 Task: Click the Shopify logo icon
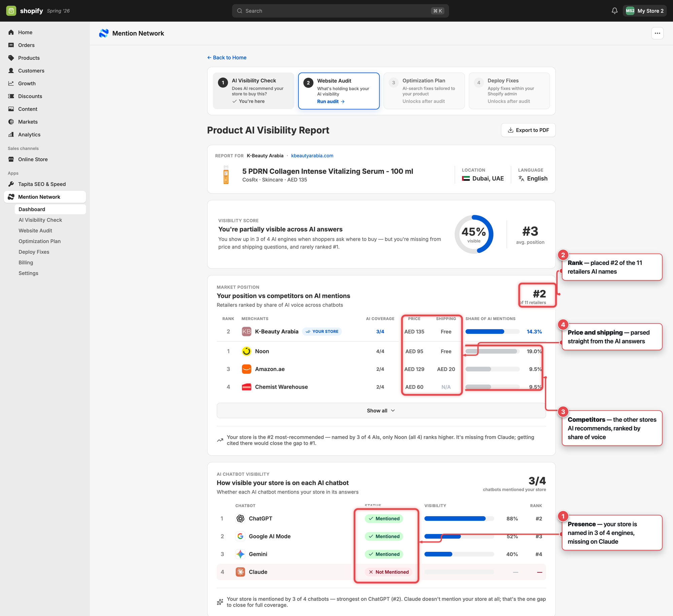tap(11, 11)
